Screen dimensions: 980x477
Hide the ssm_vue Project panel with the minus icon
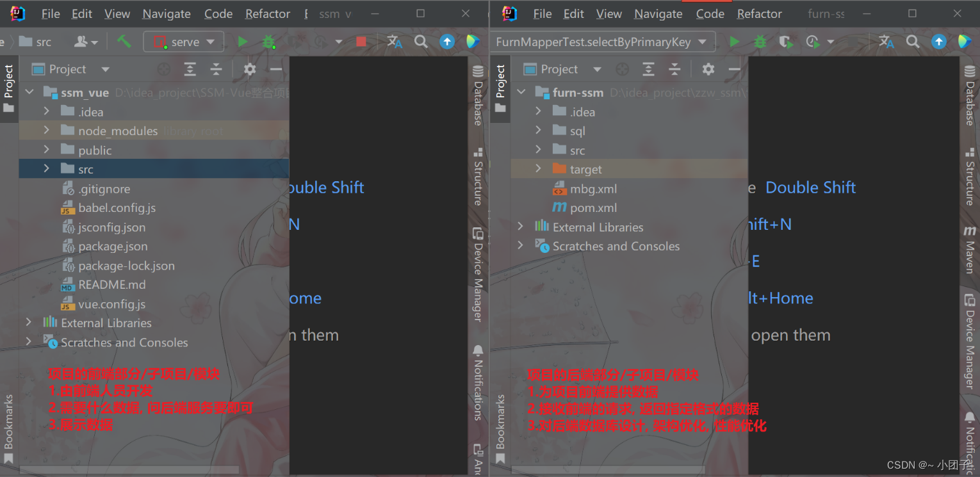tap(276, 69)
